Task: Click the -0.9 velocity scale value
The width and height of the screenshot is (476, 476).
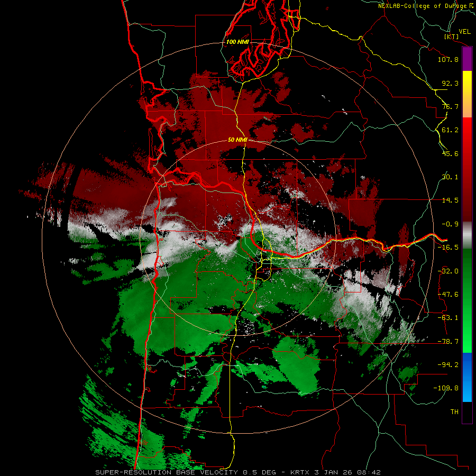Action: tap(450, 224)
